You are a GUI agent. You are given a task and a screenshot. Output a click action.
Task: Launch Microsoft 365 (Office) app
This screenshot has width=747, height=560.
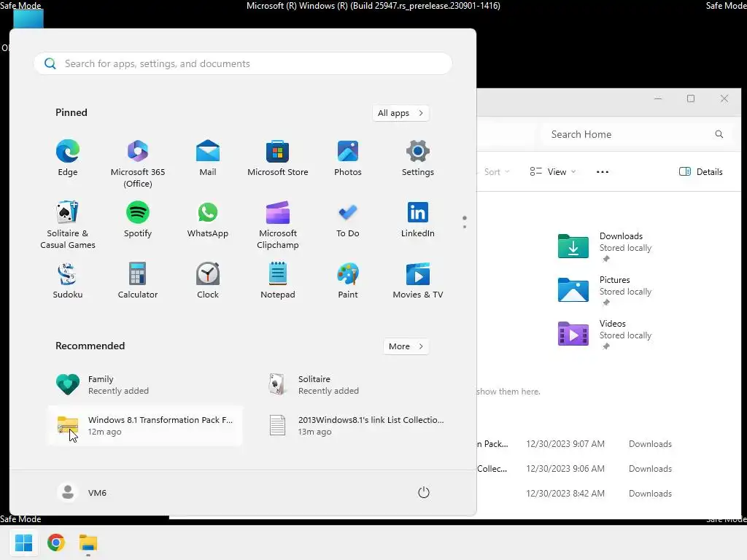pyautogui.click(x=138, y=164)
